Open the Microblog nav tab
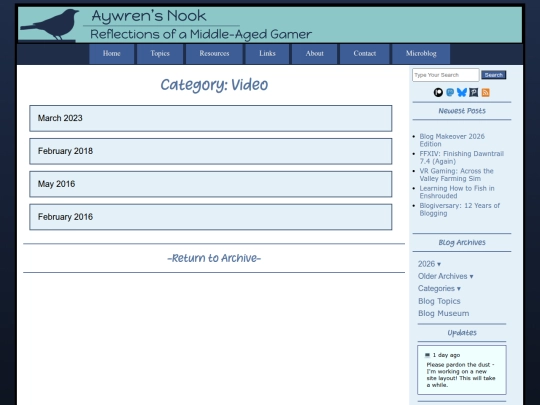The width and height of the screenshot is (540, 405). click(x=421, y=54)
